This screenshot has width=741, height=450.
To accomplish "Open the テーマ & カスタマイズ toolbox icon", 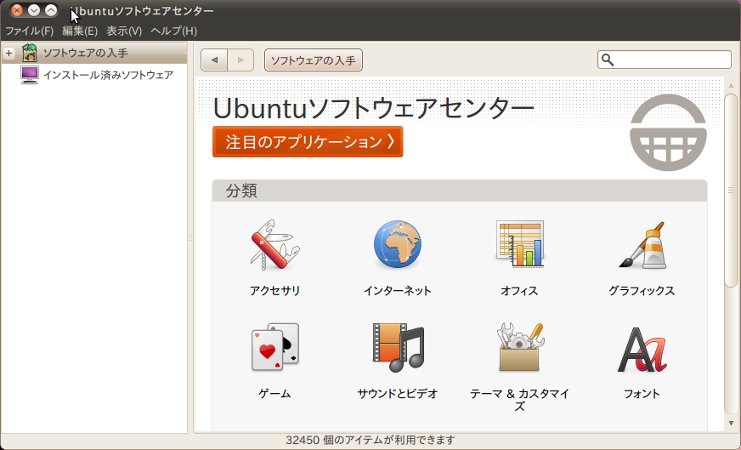I will coord(519,348).
